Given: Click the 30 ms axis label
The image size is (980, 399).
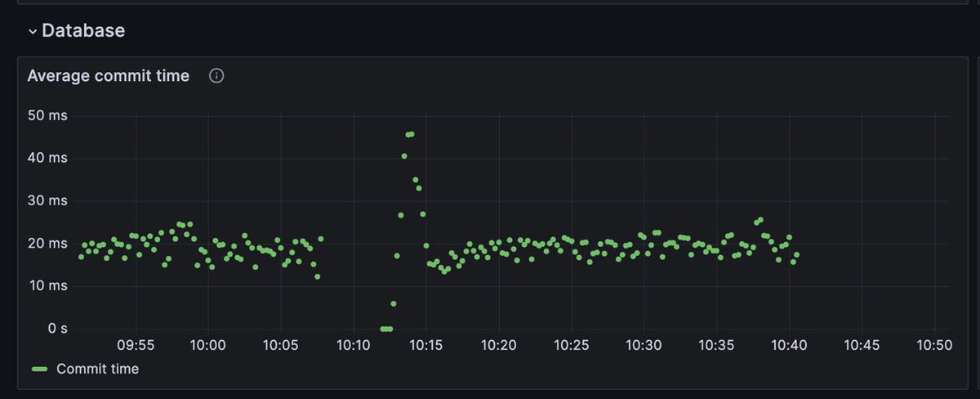Looking at the screenshot, I should [x=47, y=200].
